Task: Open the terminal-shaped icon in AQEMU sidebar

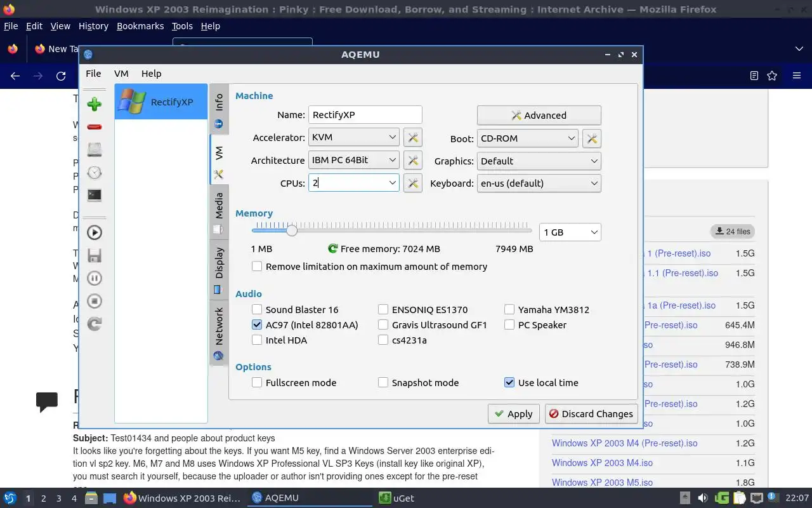Action: click(95, 196)
